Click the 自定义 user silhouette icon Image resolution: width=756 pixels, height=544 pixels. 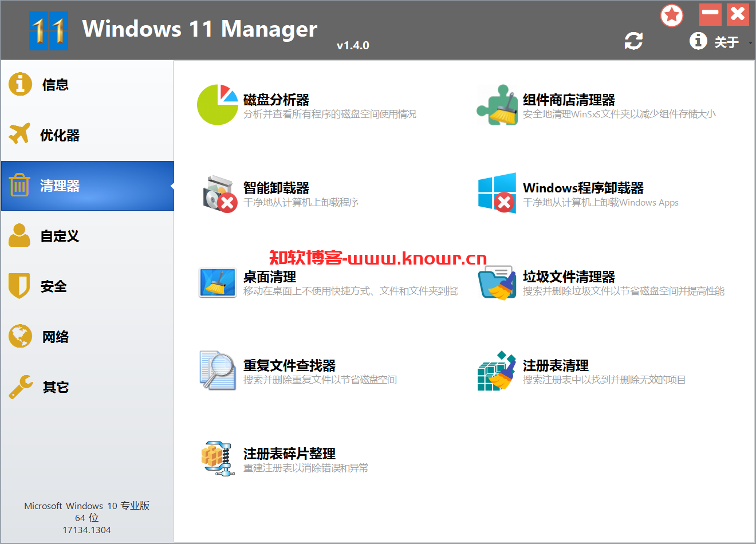pyautogui.click(x=19, y=235)
